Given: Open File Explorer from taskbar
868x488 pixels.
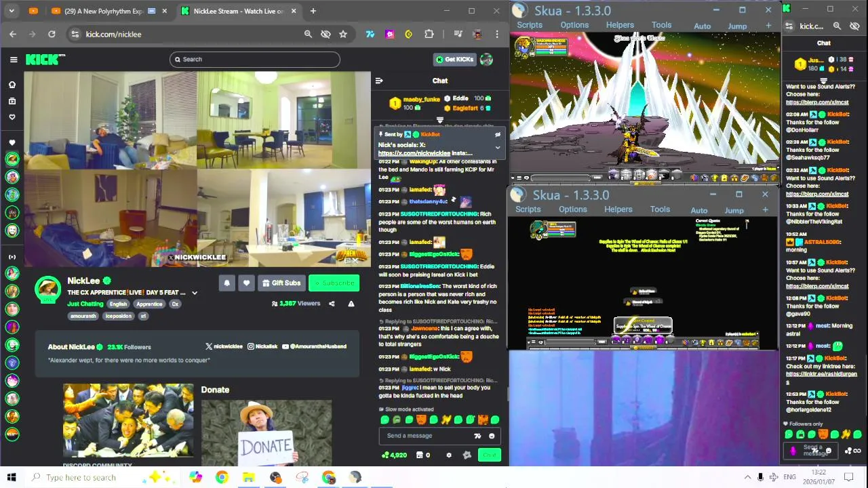Looking at the screenshot, I should pyautogui.click(x=248, y=477).
